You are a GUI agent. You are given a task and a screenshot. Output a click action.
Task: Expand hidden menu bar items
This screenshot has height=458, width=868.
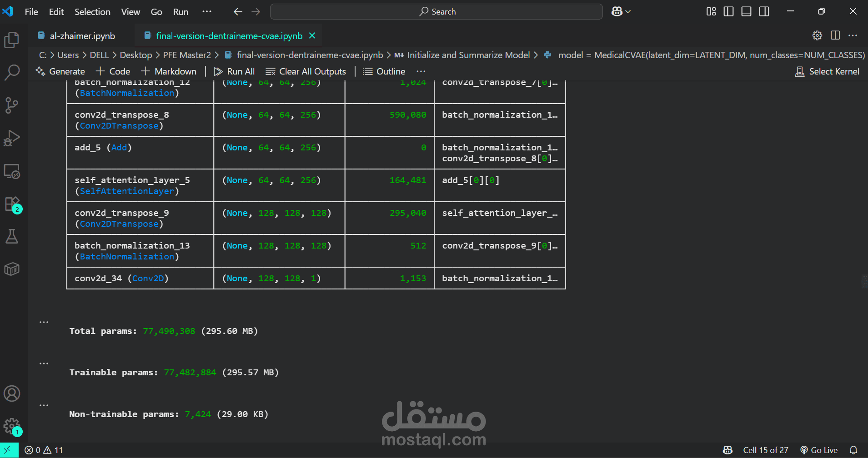207,11
